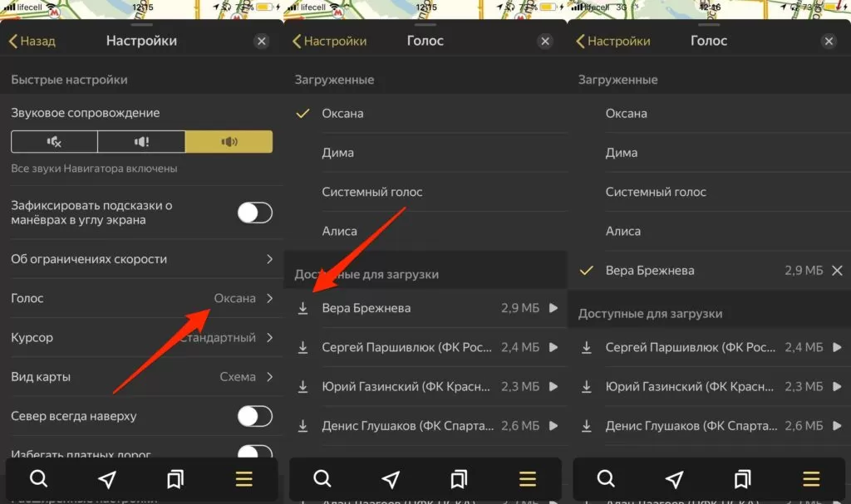Close the Настройки screen with X

(x=262, y=41)
